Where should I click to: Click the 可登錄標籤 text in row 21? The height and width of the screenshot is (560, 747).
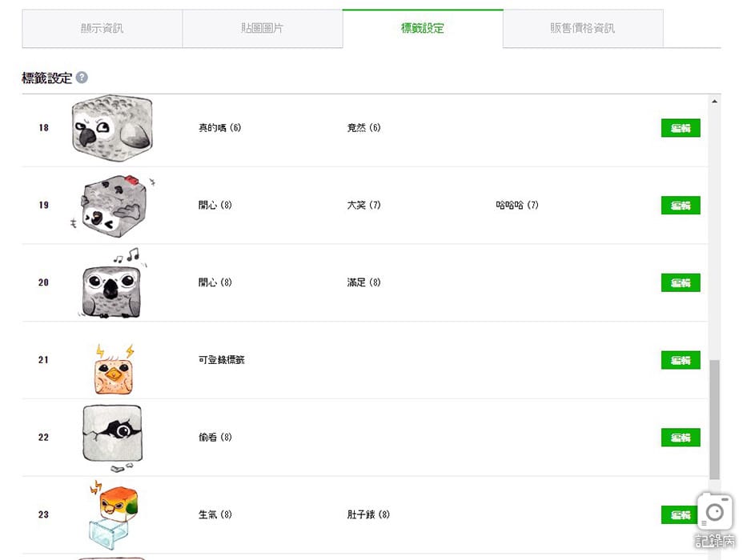[222, 360]
